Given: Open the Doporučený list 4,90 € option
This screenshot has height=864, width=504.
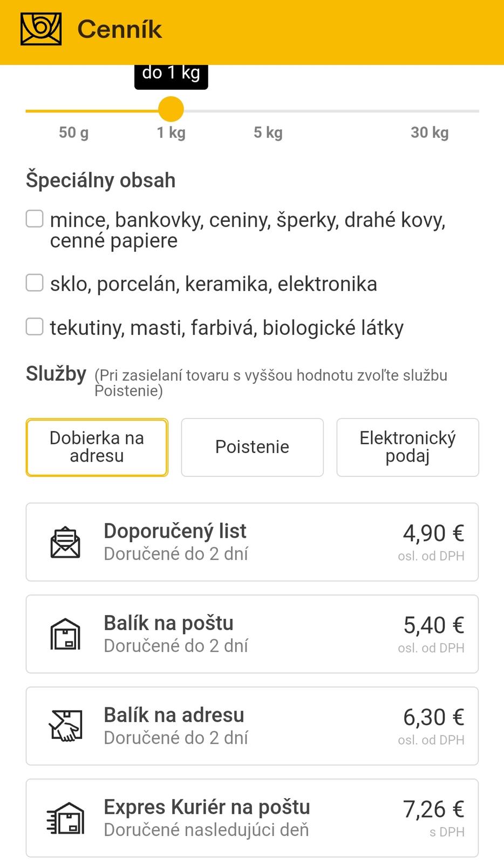Looking at the screenshot, I should click(252, 542).
